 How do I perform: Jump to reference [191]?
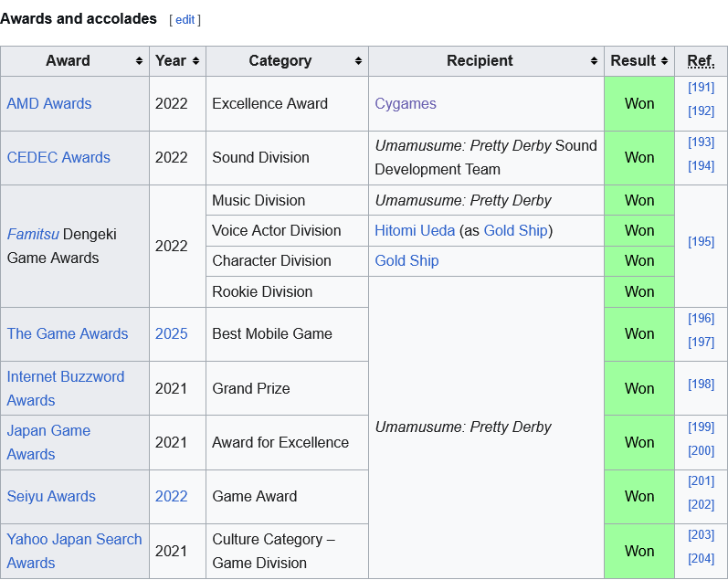pos(702,88)
